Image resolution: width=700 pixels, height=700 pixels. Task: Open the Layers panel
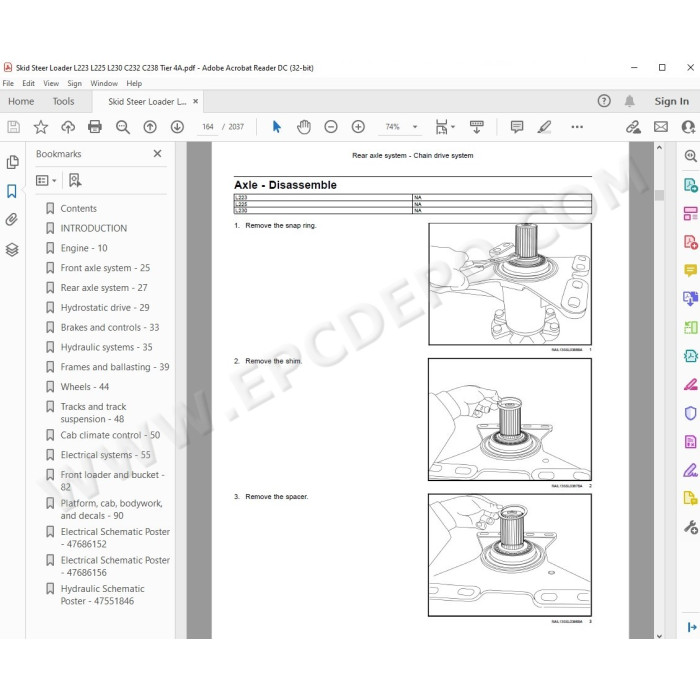(x=12, y=249)
